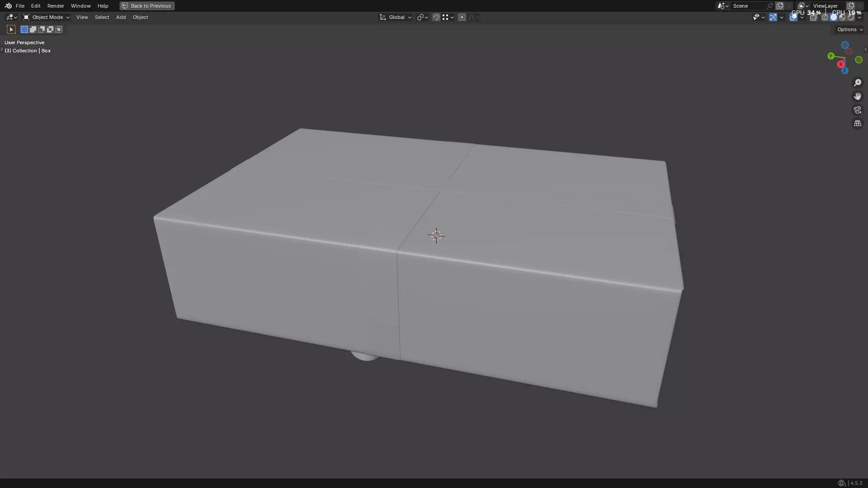Open the view layer browse dropdown
The width and height of the screenshot is (868, 488).
pyautogui.click(x=803, y=6)
